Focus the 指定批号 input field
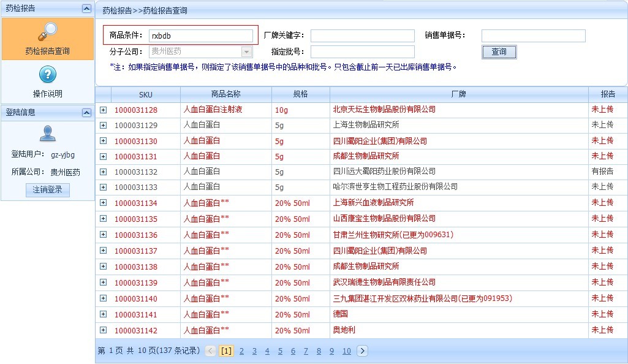The width and height of the screenshot is (628, 364). 363,51
